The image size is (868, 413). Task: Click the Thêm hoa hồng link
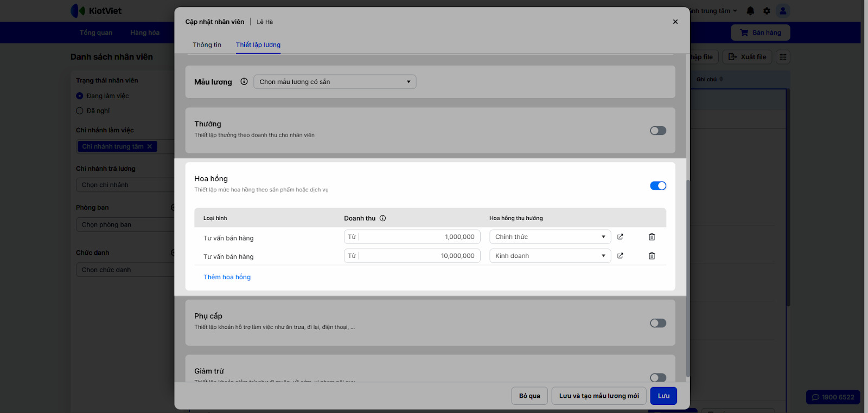click(227, 277)
